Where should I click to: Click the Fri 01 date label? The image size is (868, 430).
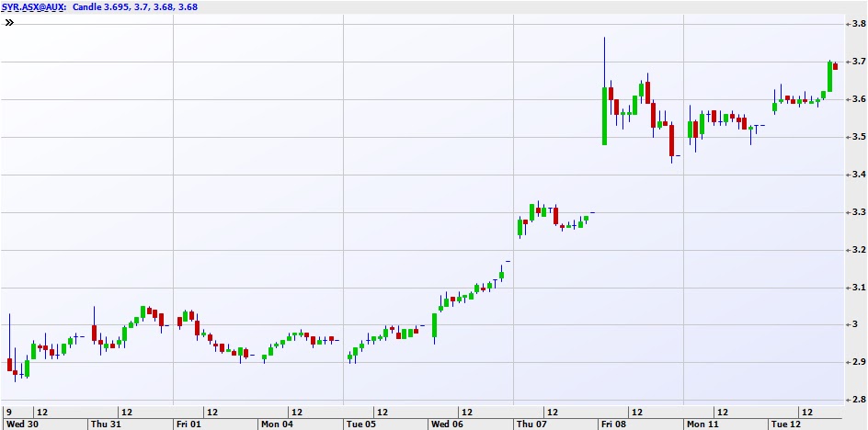[x=188, y=424]
